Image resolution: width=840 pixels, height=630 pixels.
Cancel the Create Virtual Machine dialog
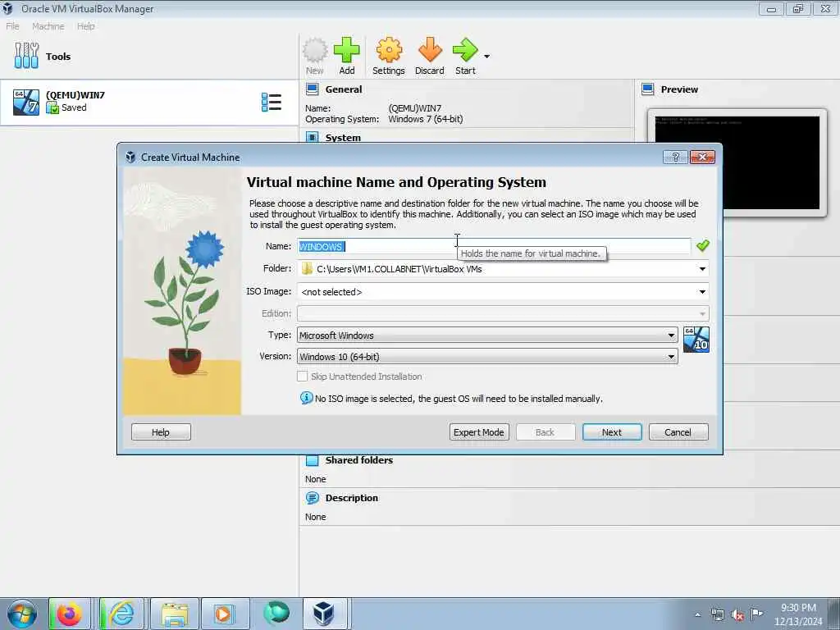678,432
